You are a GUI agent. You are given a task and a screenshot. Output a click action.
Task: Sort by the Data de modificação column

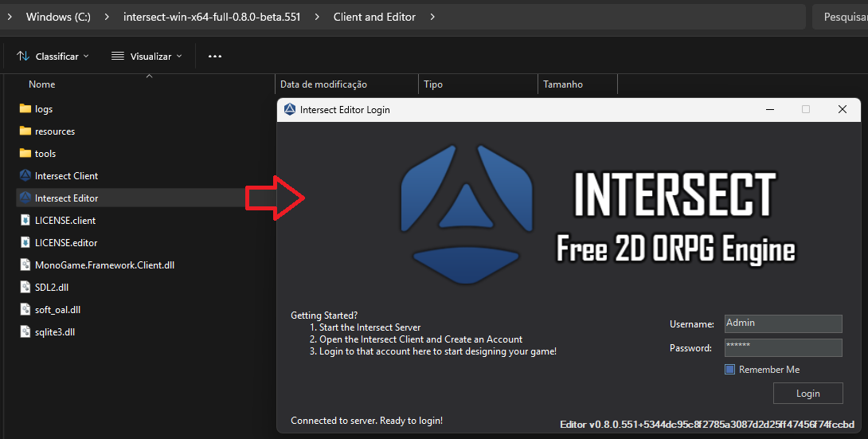coord(323,84)
